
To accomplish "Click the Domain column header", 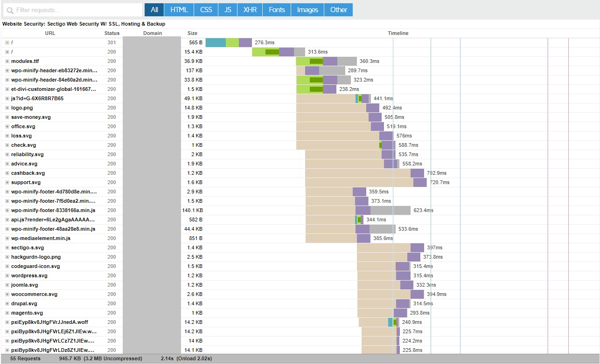I will coord(153,33).
